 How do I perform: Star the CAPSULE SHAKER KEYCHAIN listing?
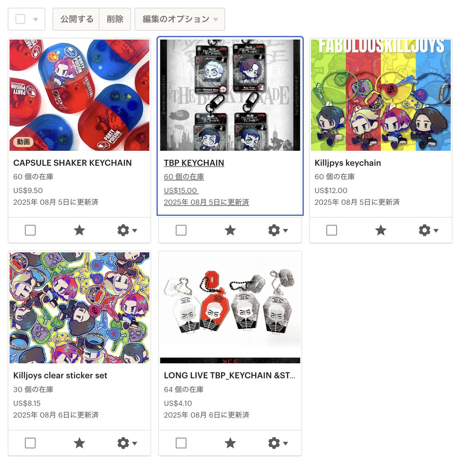[x=79, y=230]
